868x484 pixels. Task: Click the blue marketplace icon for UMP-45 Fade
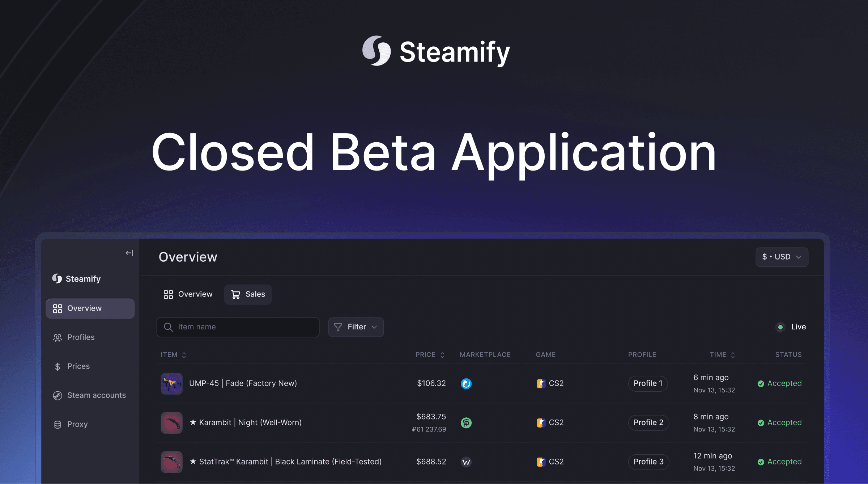click(467, 383)
